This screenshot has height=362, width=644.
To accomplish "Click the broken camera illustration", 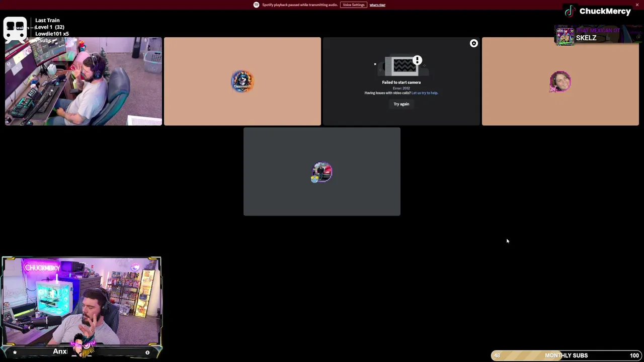I will click(401, 66).
